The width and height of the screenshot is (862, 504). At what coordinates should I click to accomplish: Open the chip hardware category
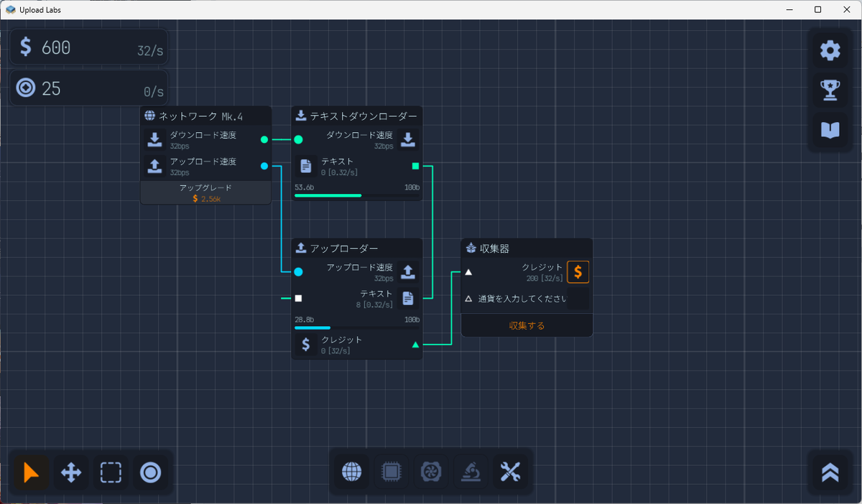tap(391, 472)
